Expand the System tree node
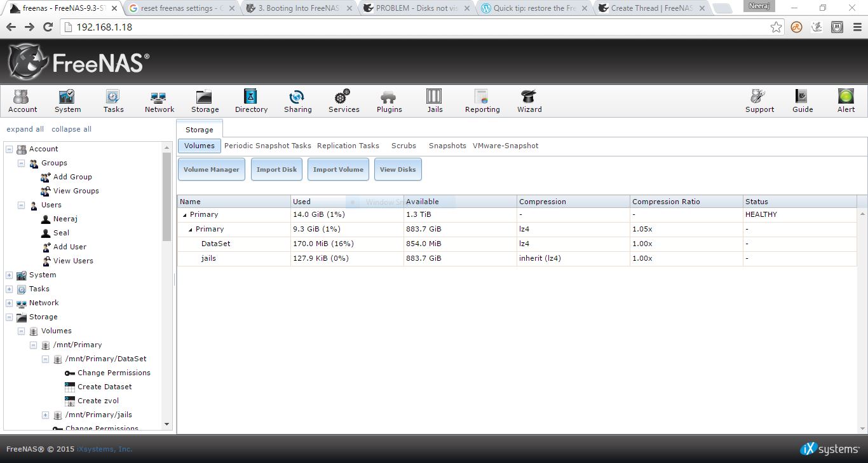The height and width of the screenshot is (463, 868). (x=9, y=275)
